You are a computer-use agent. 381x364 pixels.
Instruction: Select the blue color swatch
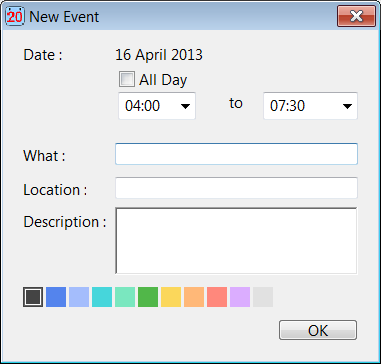[56, 297]
